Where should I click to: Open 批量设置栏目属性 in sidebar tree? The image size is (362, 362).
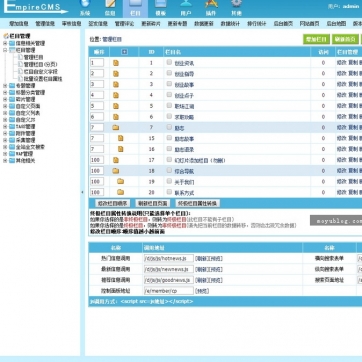click(x=43, y=79)
